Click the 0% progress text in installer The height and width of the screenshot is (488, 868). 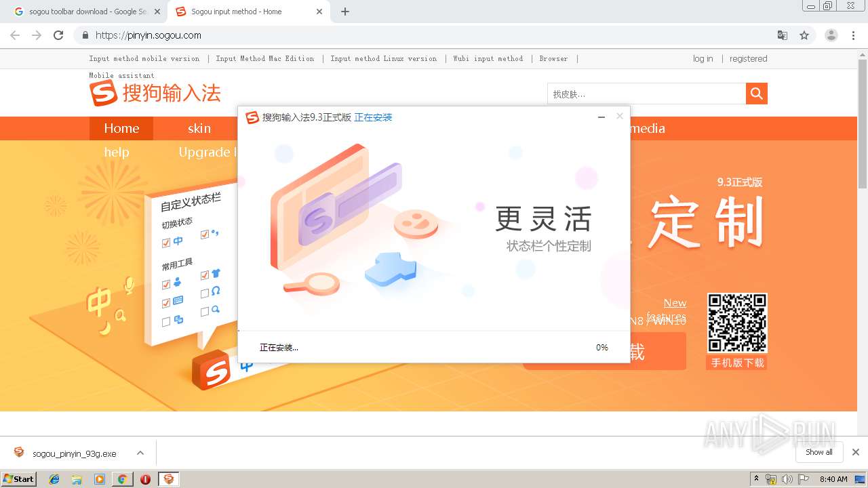tap(602, 348)
